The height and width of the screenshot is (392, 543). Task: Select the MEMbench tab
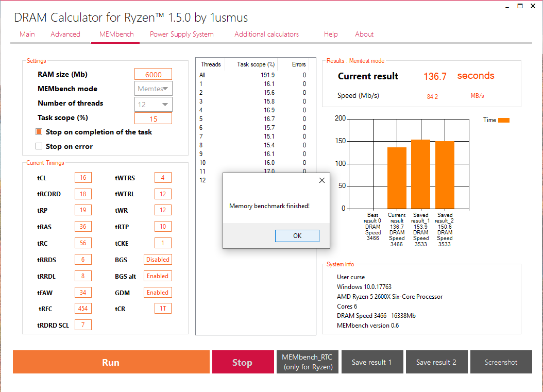click(116, 35)
